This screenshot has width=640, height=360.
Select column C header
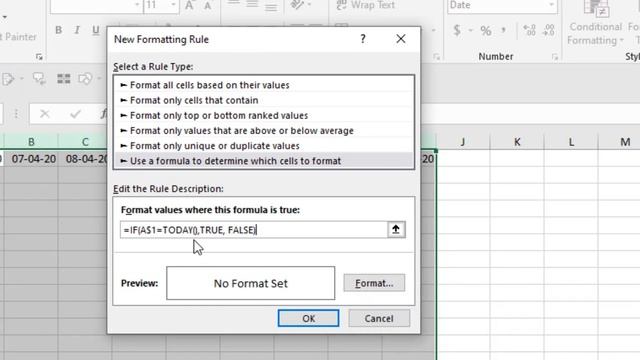[x=85, y=142]
